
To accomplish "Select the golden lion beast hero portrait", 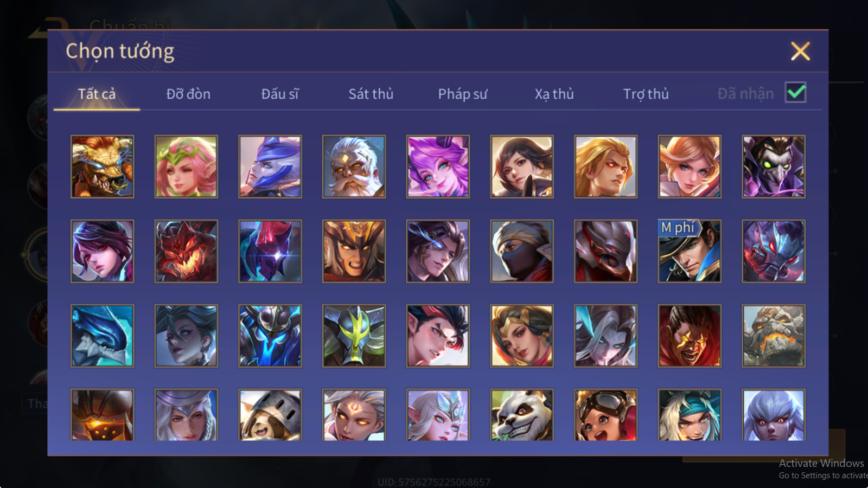I will tap(102, 166).
